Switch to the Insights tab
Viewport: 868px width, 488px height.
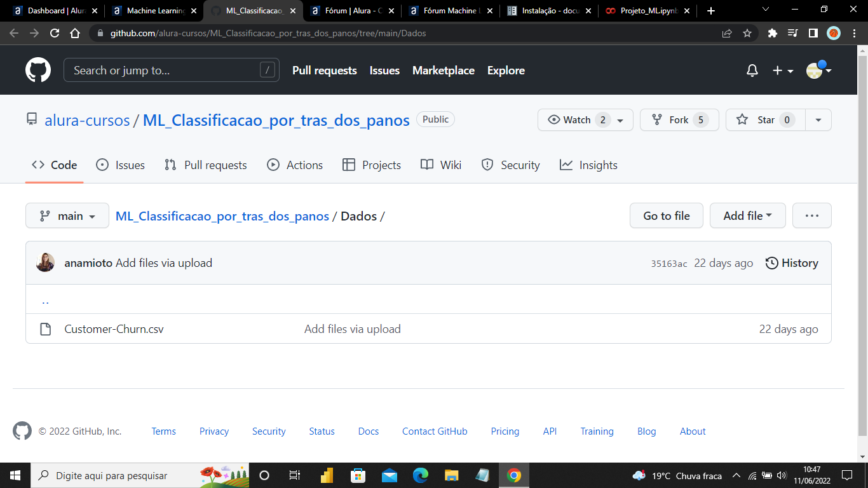588,165
